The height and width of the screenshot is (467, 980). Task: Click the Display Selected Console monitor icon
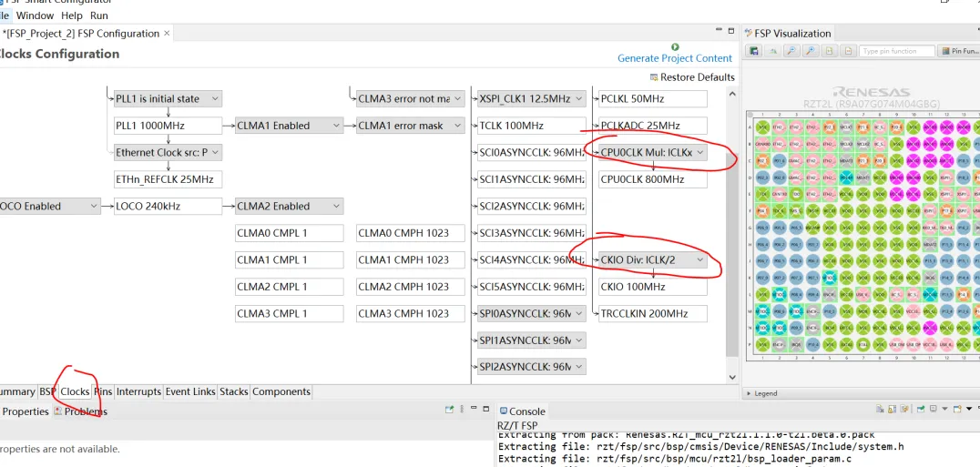pyautogui.click(x=934, y=410)
